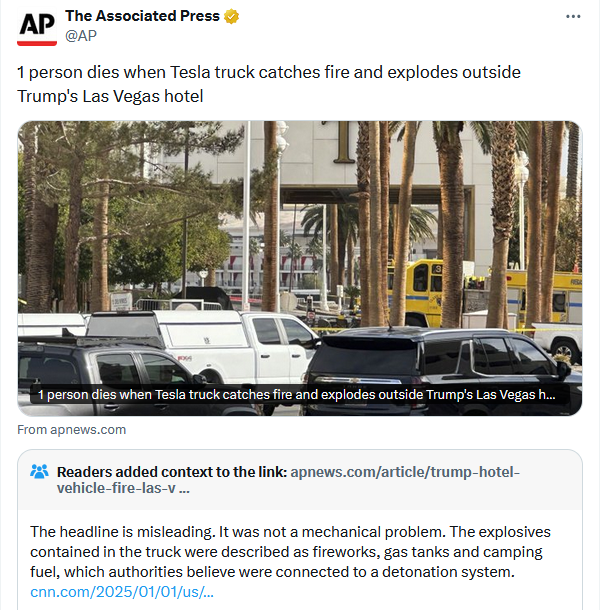Click the gray pickup truck at the photo's left
This screenshot has width=608, height=610.
(110, 368)
